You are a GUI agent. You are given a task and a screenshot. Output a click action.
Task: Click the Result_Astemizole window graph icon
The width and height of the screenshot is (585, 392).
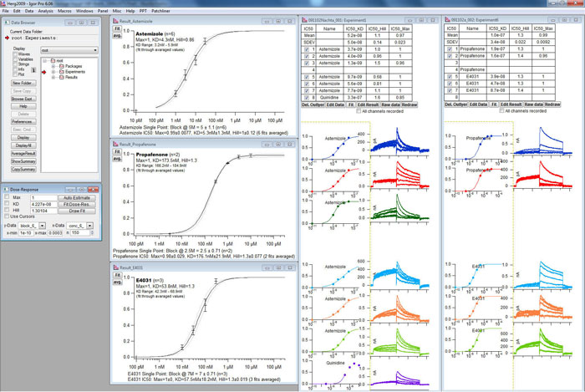(x=115, y=21)
